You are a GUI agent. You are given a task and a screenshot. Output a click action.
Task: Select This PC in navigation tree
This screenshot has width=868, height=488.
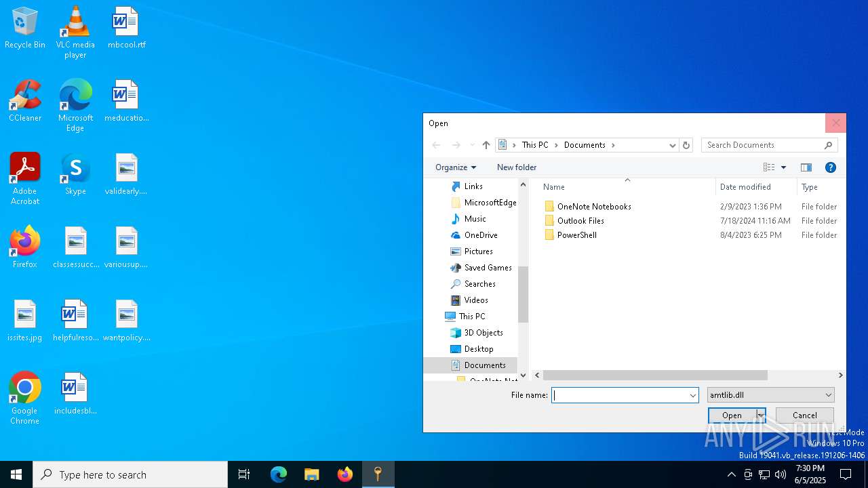pyautogui.click(x=471, y=317)
